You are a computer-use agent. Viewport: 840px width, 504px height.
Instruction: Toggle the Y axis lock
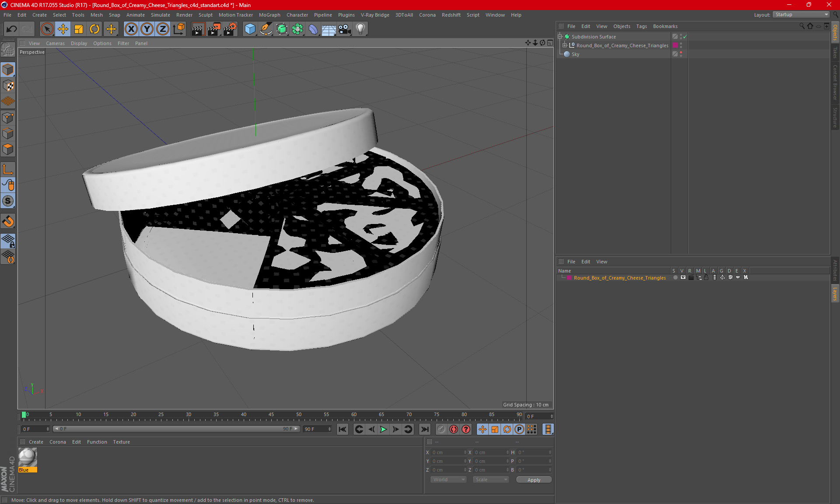tap(147, 29)
